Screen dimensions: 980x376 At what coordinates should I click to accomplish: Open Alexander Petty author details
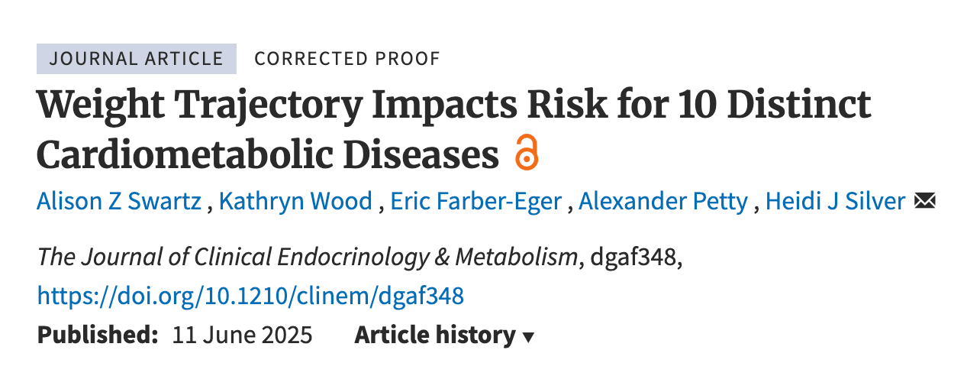point(663,202)
